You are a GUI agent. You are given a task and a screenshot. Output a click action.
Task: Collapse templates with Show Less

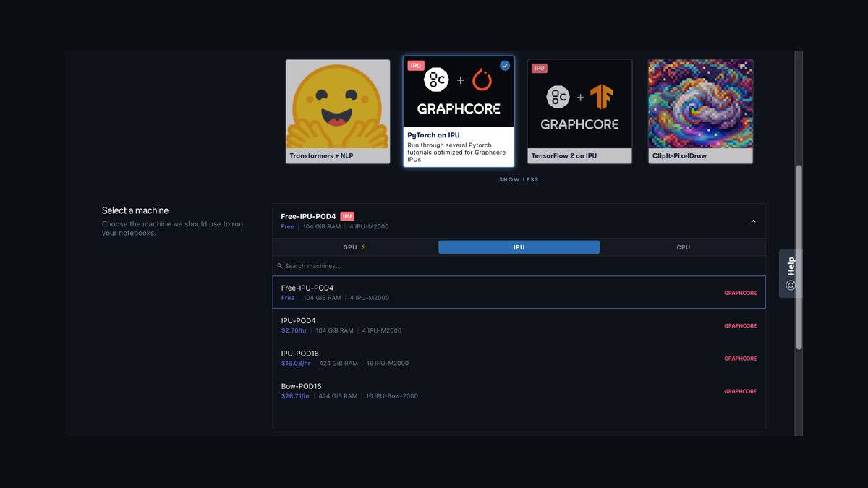[519, 179]
